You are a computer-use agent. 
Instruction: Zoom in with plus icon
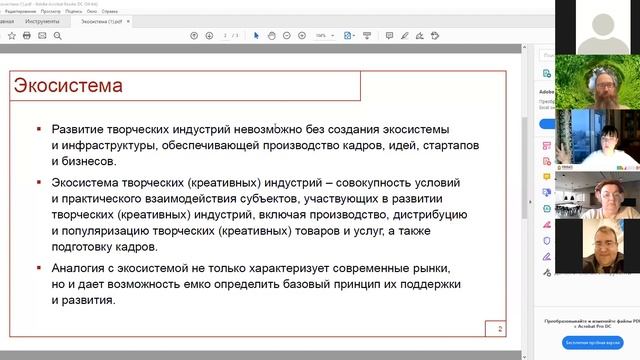[302, 36]
